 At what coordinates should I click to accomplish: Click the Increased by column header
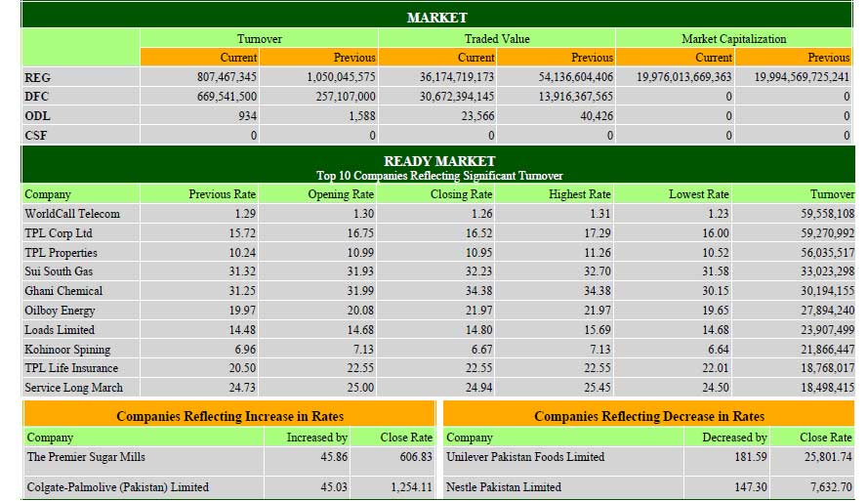(316, 438)
